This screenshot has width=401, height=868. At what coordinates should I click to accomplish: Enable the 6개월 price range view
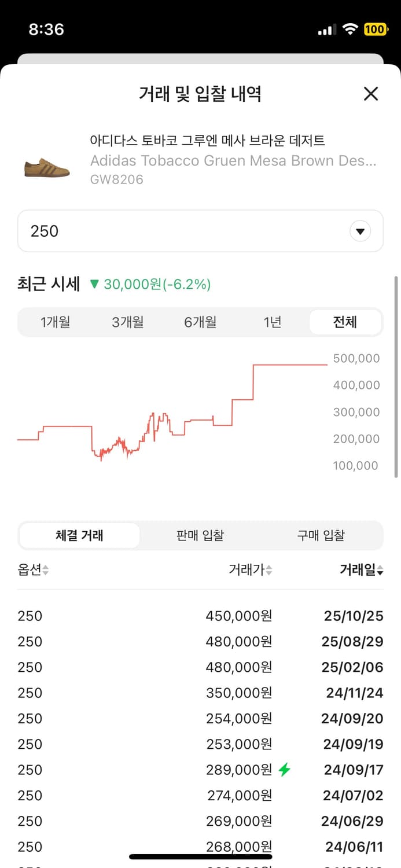(200, 322)
